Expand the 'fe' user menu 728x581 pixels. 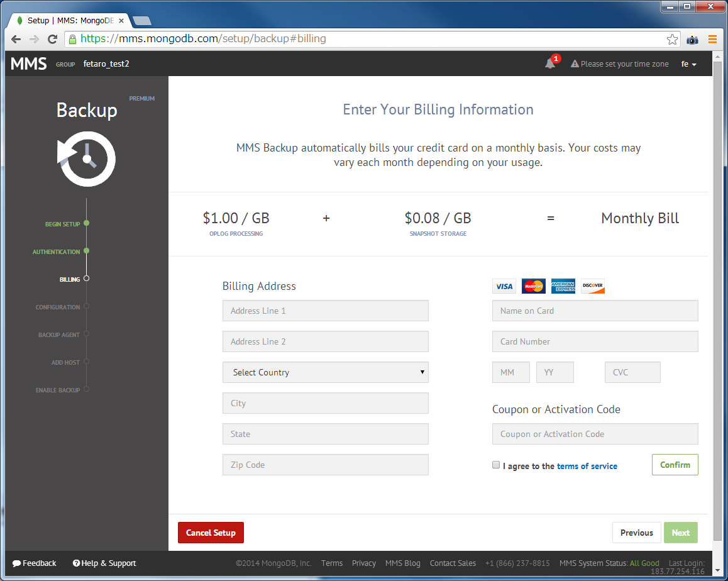pos(688,64)
